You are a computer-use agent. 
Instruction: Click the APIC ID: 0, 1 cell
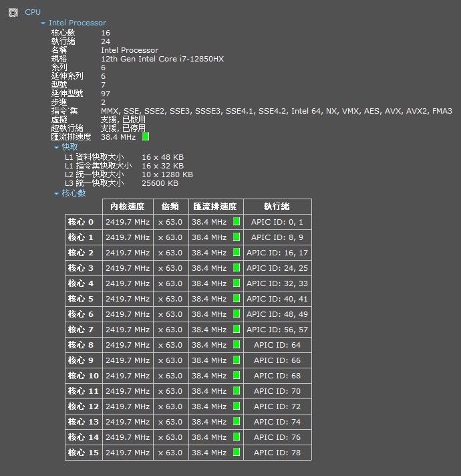coord(277,222)
